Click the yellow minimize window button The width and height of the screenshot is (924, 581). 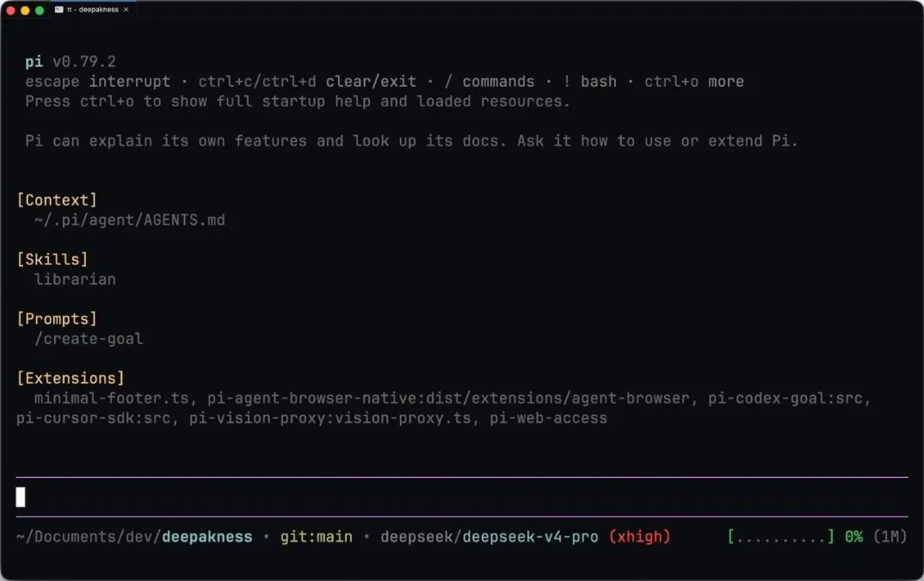[25, 10]
